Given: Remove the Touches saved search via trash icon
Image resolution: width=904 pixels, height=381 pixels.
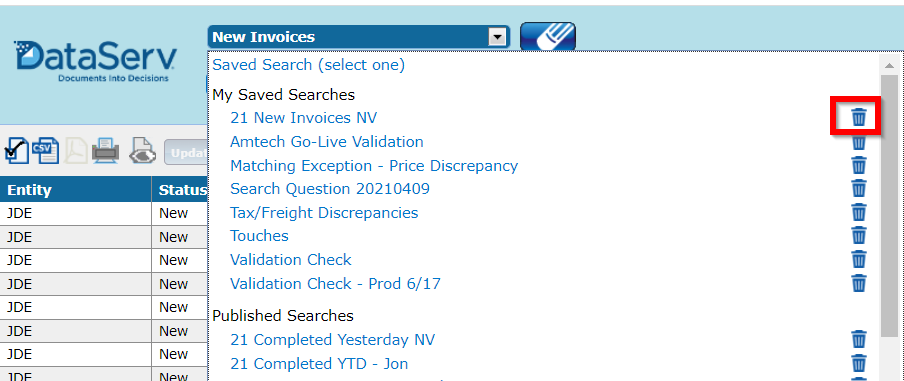Looking at the screenshot, I should [x=858, y=236].
